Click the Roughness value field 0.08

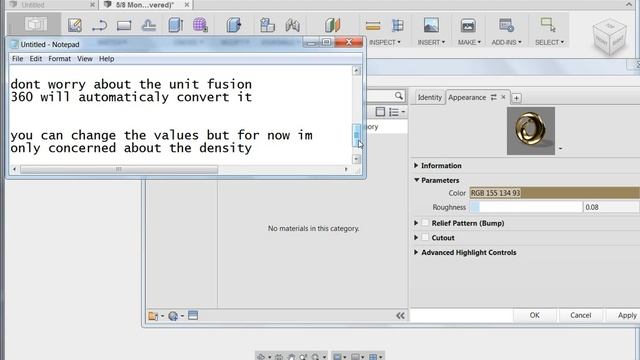(611, 207)
